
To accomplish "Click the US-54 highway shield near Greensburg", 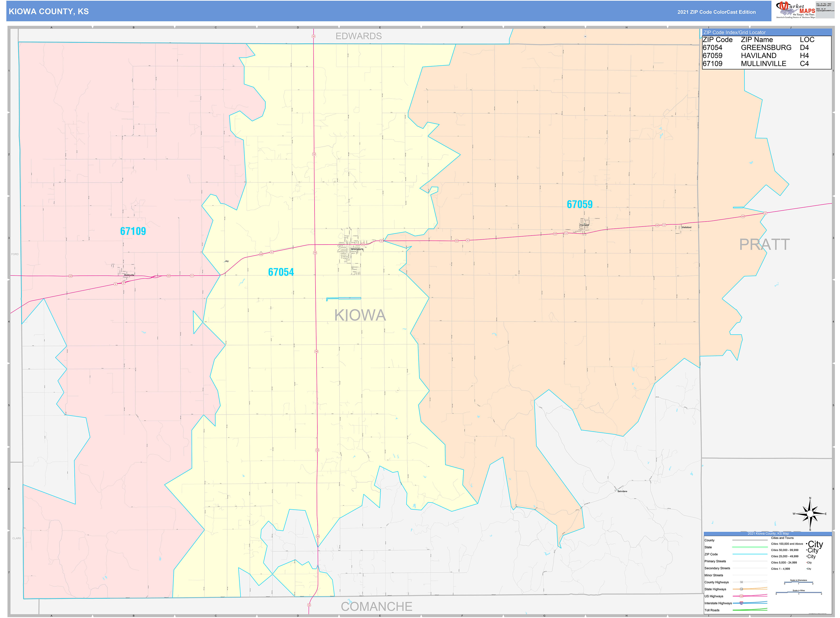I will (x=381, y=241).
